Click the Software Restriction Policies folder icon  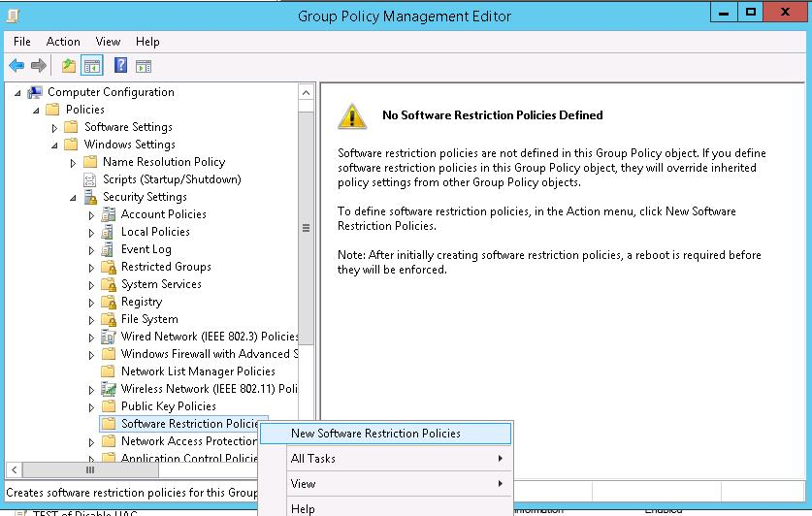coord(109,424)
